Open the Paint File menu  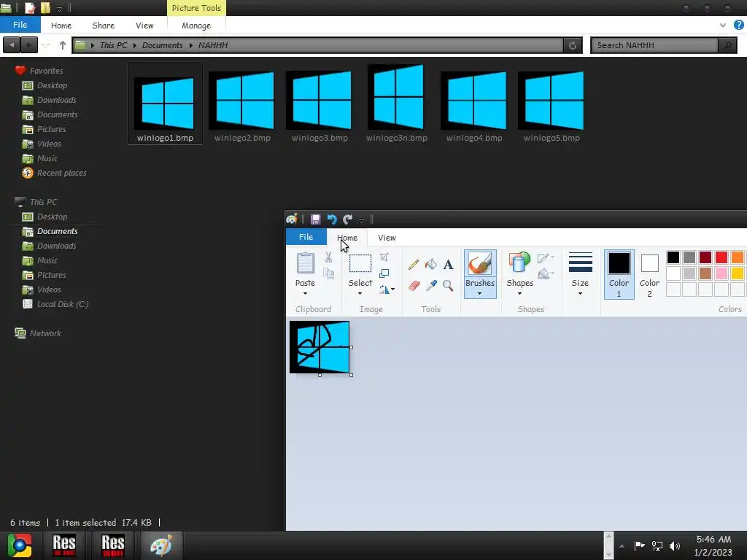[306, 237]
